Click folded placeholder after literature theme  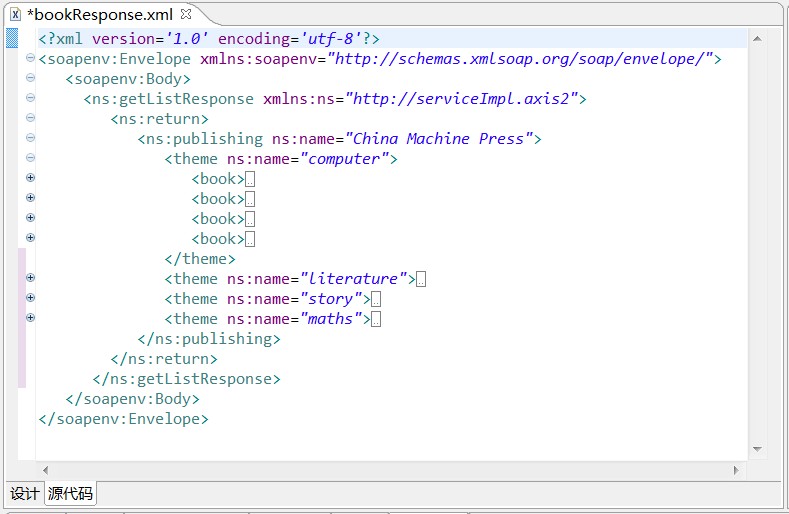(421, 279)
